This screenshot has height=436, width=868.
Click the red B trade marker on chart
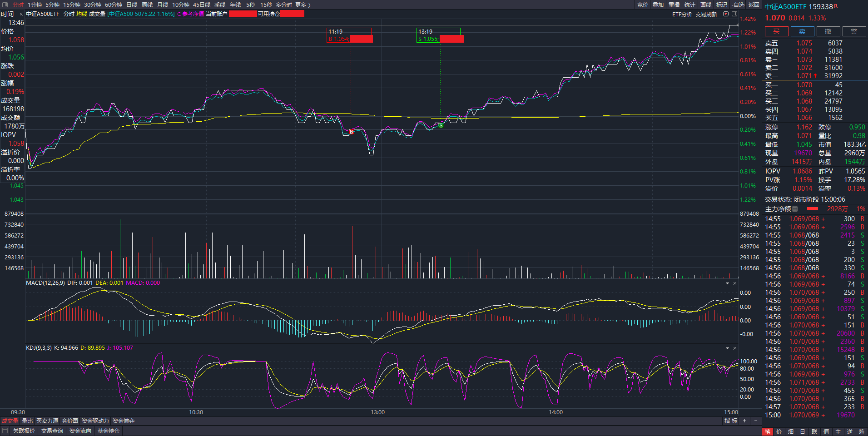[x=351, y=132]
